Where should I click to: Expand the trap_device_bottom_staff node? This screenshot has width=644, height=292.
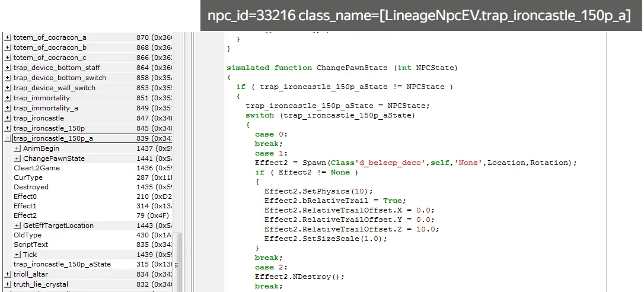click(8, 68)
